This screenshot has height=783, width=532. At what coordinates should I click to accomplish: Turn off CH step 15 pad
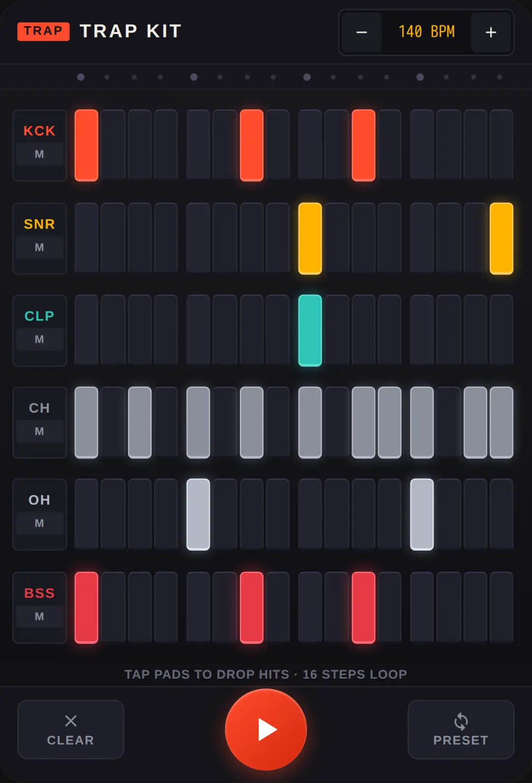tap(475, 423)
